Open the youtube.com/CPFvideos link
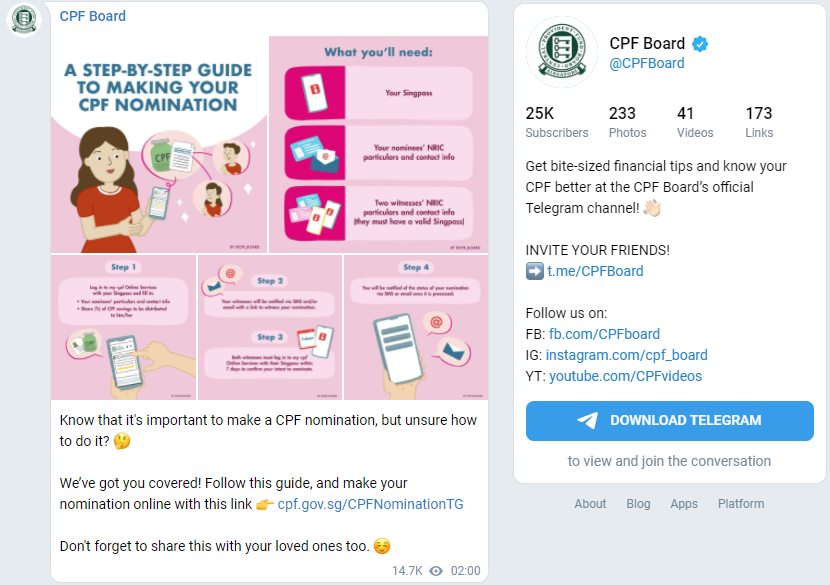Viewport: 830px width, 585px height. (626, 376)
